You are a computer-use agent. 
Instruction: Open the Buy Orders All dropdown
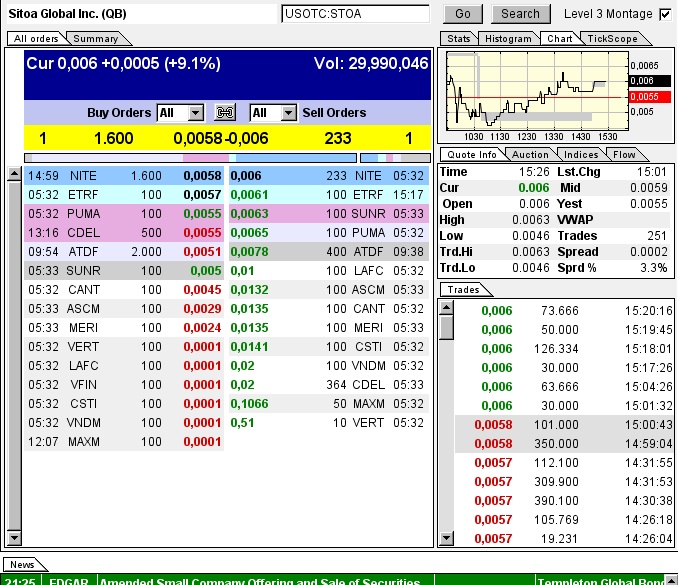point(195,113)
